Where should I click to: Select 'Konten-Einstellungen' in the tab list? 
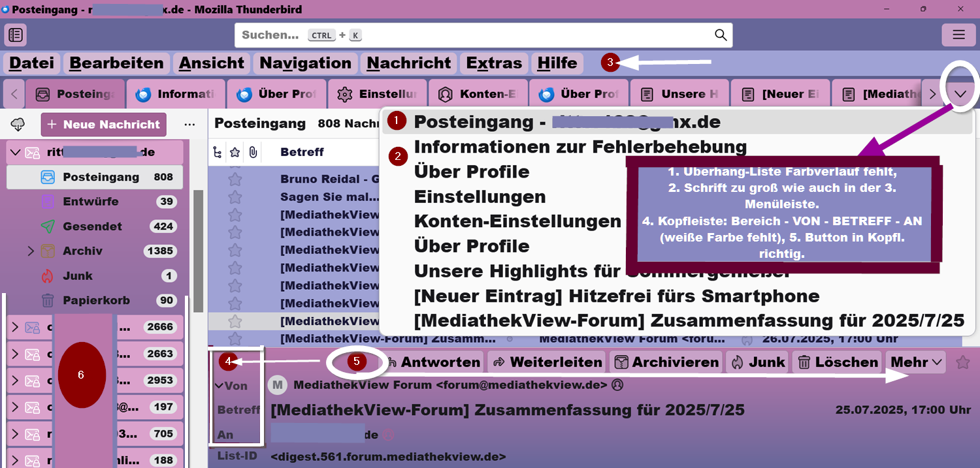coord(517,221)
